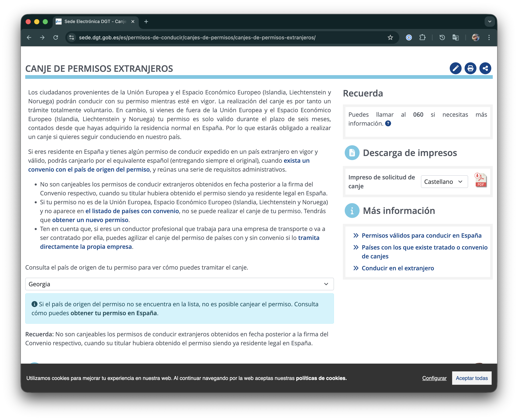Open the Chrome three-dot menu
The image size is (518, 420).
point(489,37)
